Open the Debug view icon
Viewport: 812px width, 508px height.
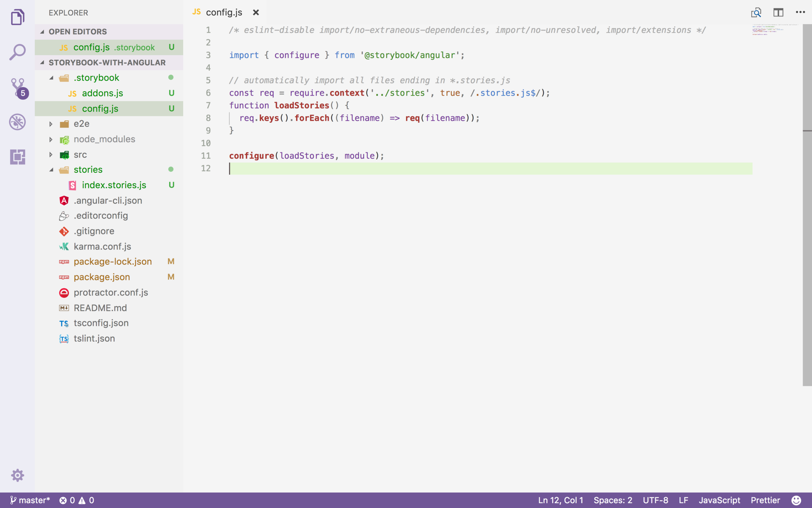coord(17,122)
